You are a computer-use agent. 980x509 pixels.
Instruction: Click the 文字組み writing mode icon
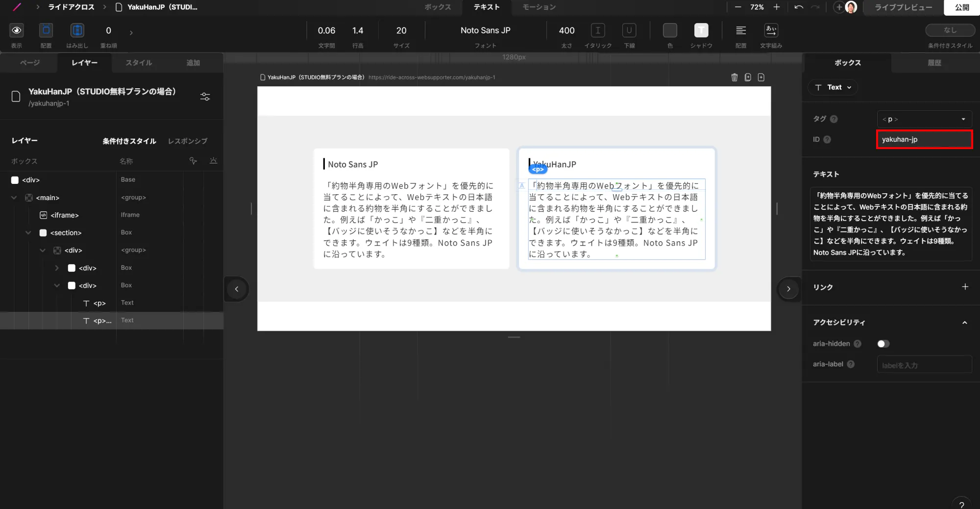point(771,30)
